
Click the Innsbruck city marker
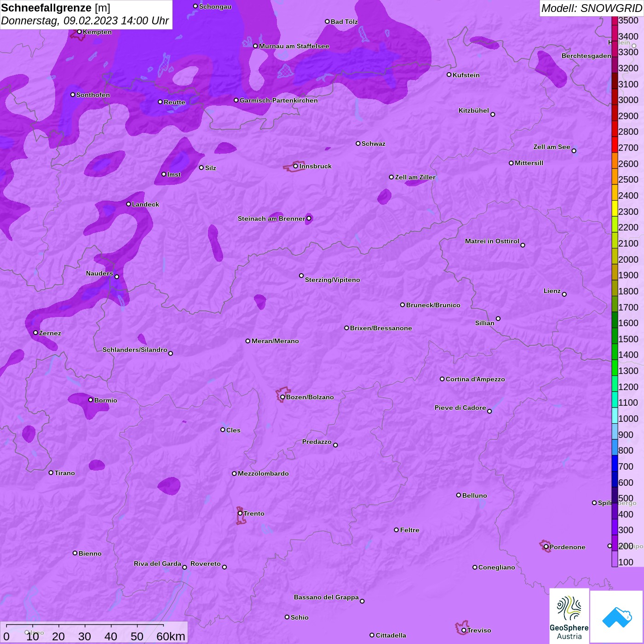point(296,166)
